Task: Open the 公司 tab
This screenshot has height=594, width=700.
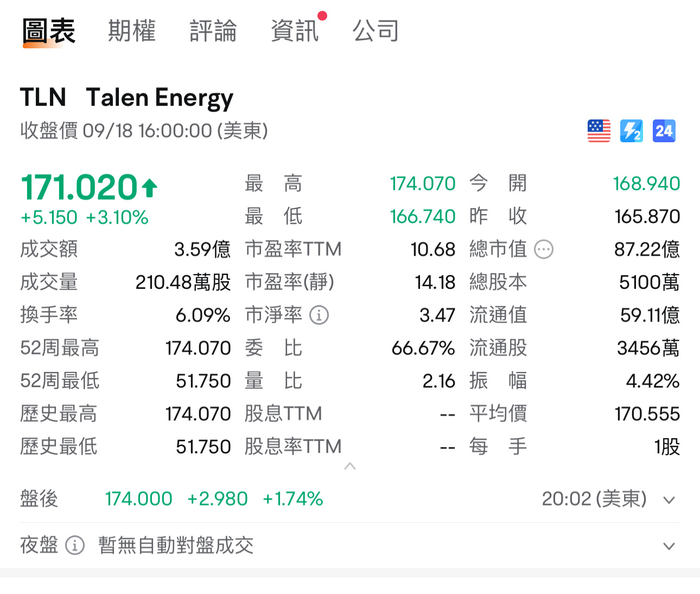Action: 376,30
